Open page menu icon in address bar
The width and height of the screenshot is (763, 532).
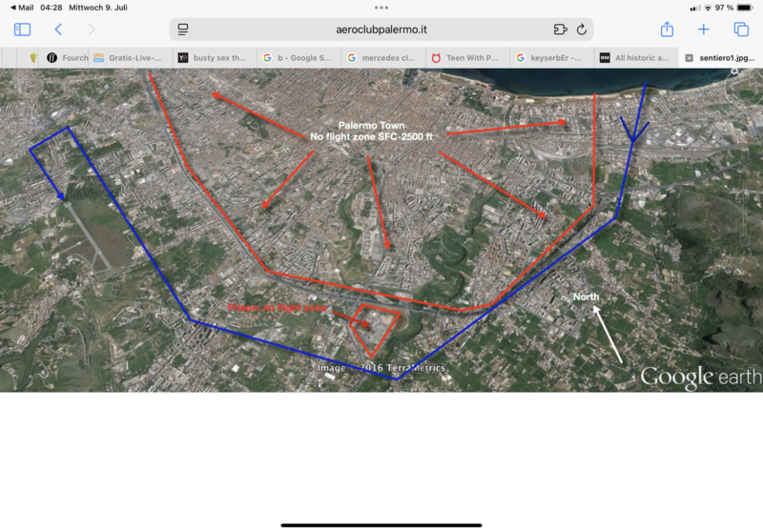[183, 30]
